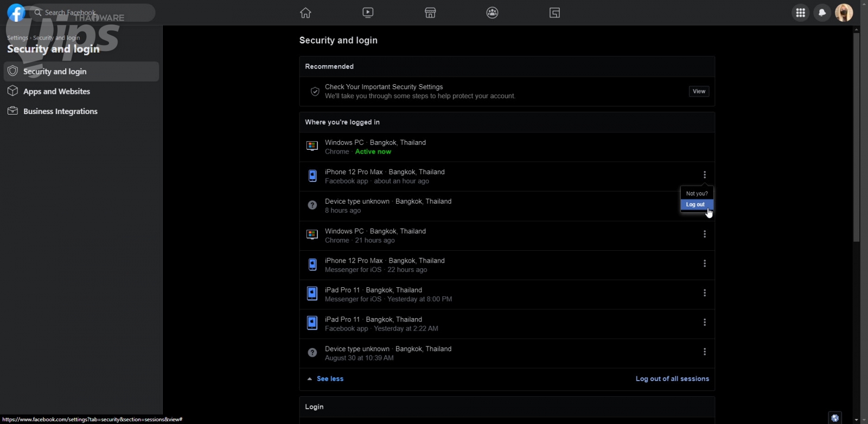The height and width of the screenshot is (424, 868).
Task: Go to Facebook Home icon
Action: [305, 12]
